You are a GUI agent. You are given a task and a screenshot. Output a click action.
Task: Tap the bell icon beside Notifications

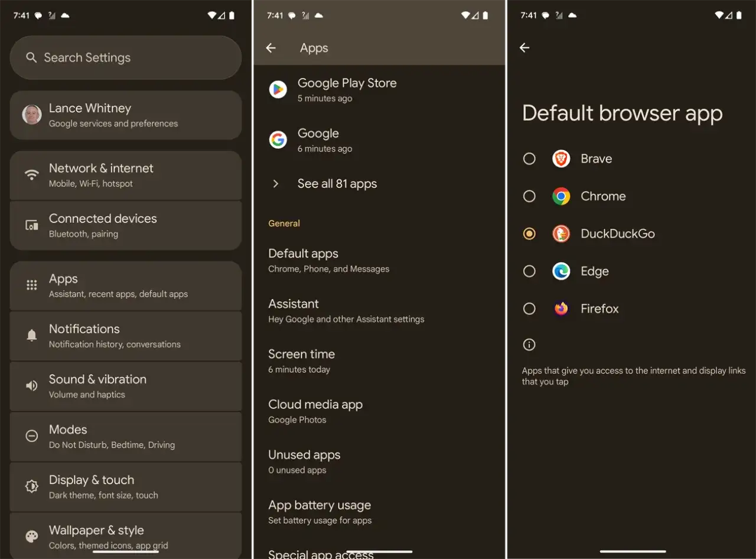31,336
